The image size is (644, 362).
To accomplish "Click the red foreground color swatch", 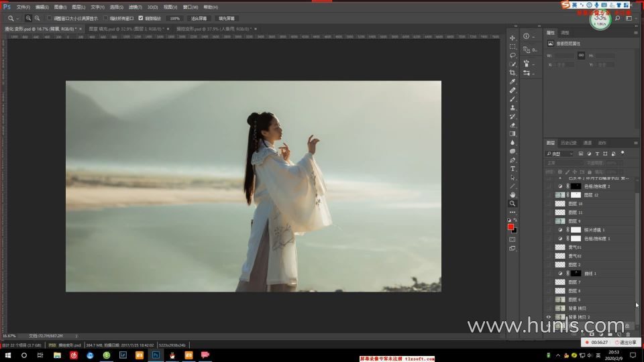I will pos(511,227).
